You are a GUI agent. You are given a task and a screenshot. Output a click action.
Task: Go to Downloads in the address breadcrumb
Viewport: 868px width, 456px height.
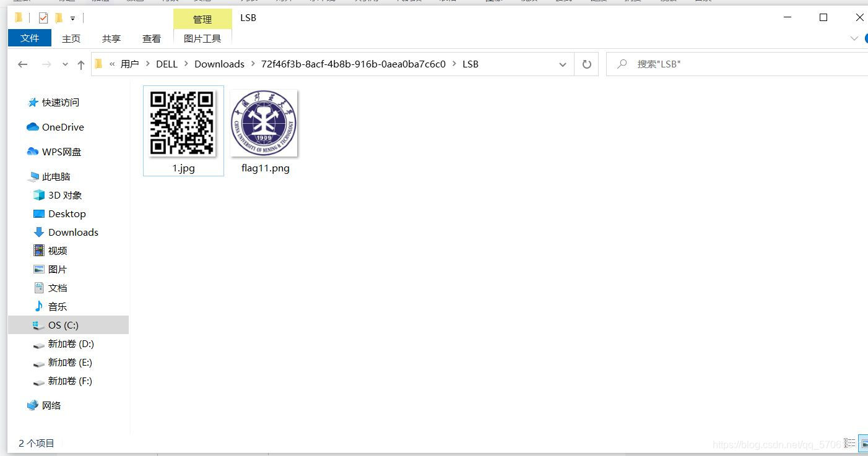[219, 64]
